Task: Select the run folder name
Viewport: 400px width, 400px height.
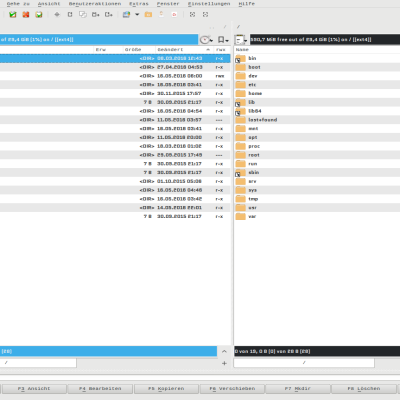Action: pos(253,164)
